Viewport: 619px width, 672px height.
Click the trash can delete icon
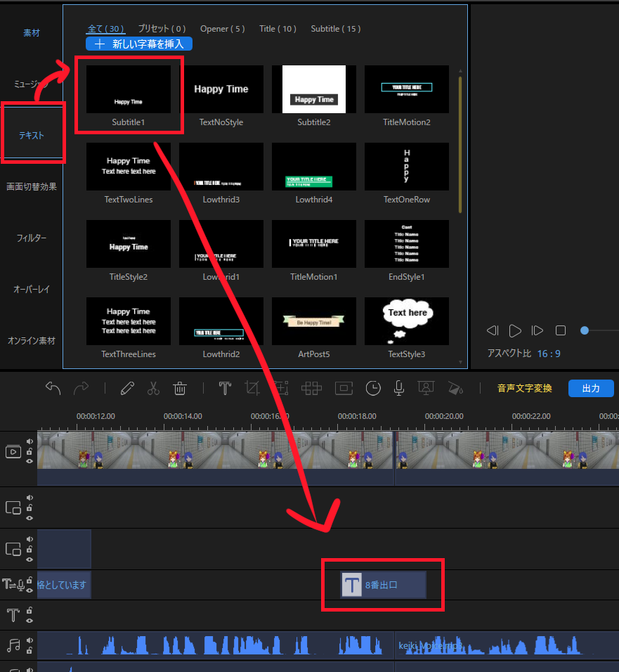(180, 388)
